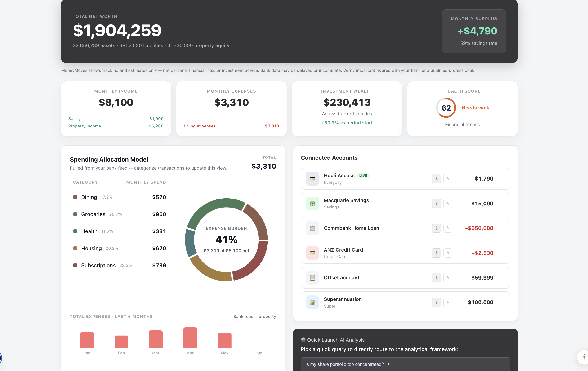Click the dollar icon on Macquarie Savings
This screenshot has height=371, width=588.
click(436, 203)
